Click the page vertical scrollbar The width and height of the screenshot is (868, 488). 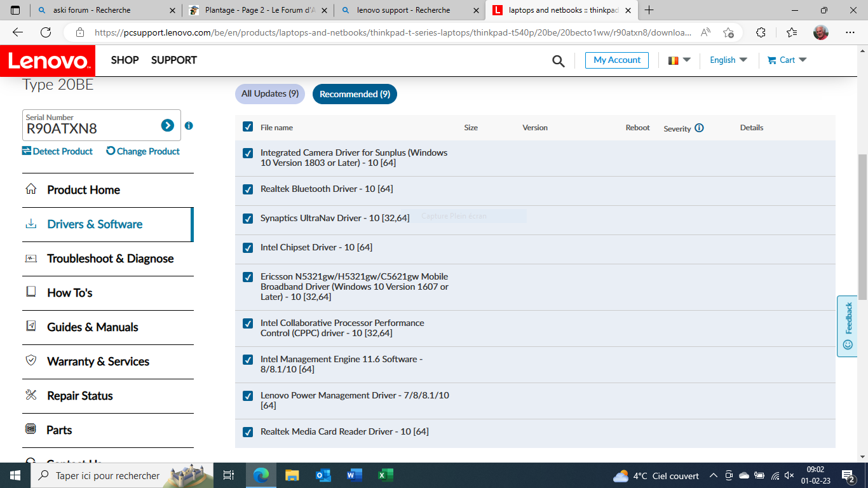pos(862,227)
